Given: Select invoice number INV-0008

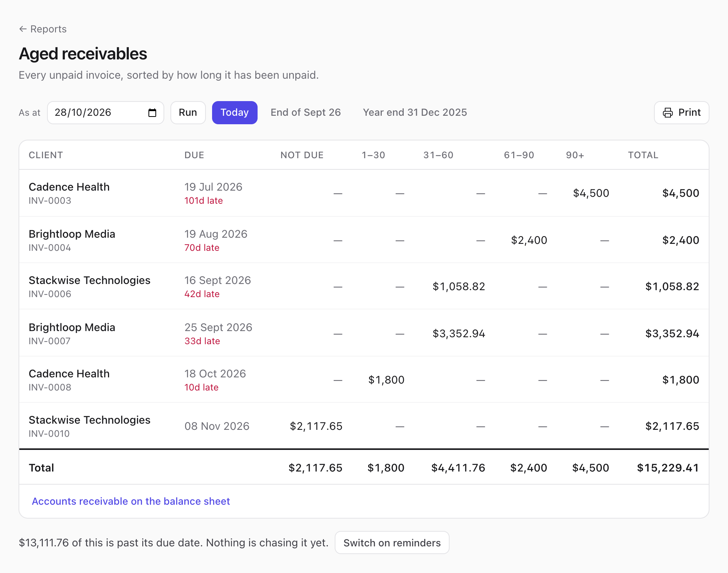Looking at the screenshot, I should [50, 387].
